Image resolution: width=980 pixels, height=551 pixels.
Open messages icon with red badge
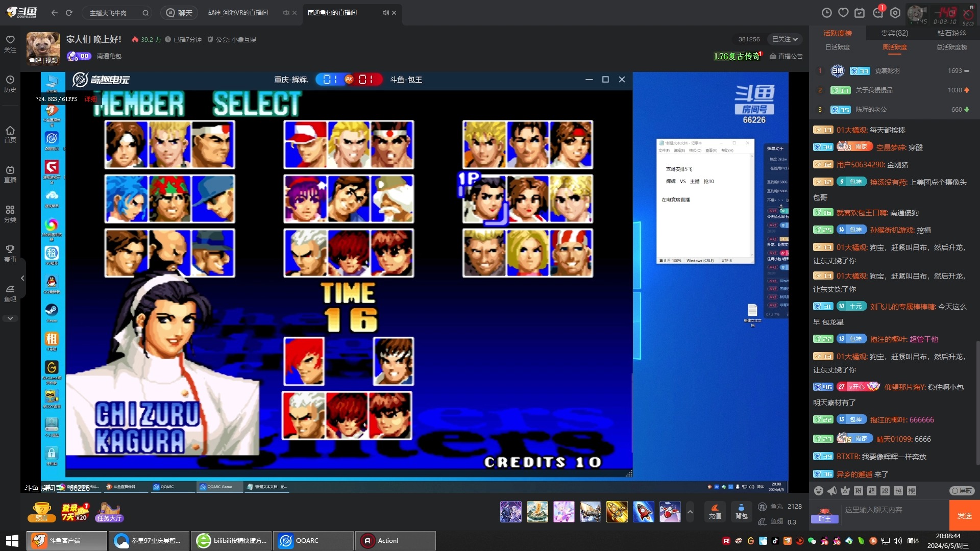pos(878,12)
